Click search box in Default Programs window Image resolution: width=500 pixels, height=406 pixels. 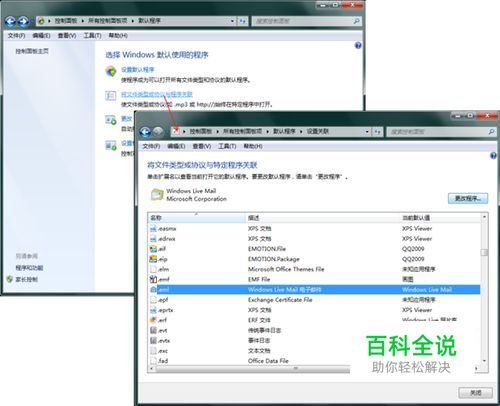click(x=306, y=21)
